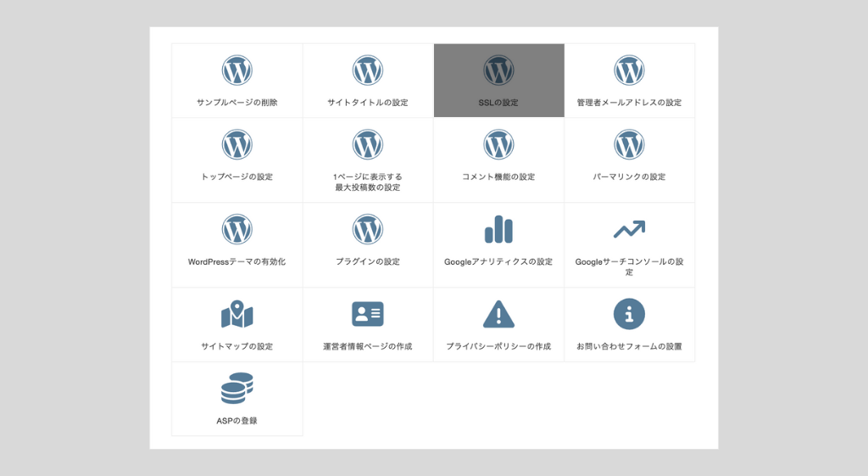Open the プライバシーポリシーの作成 text label
Viewport: 868px width, 476px height.
(498, 346)
